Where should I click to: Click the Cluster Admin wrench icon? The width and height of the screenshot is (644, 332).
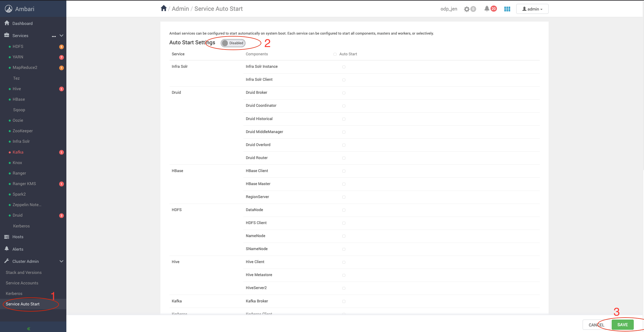7,261
